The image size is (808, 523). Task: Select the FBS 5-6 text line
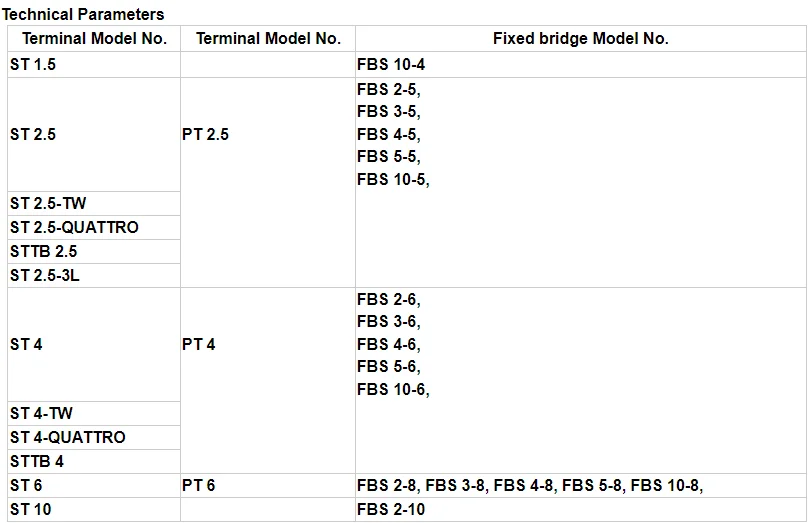tap(388, 367)
